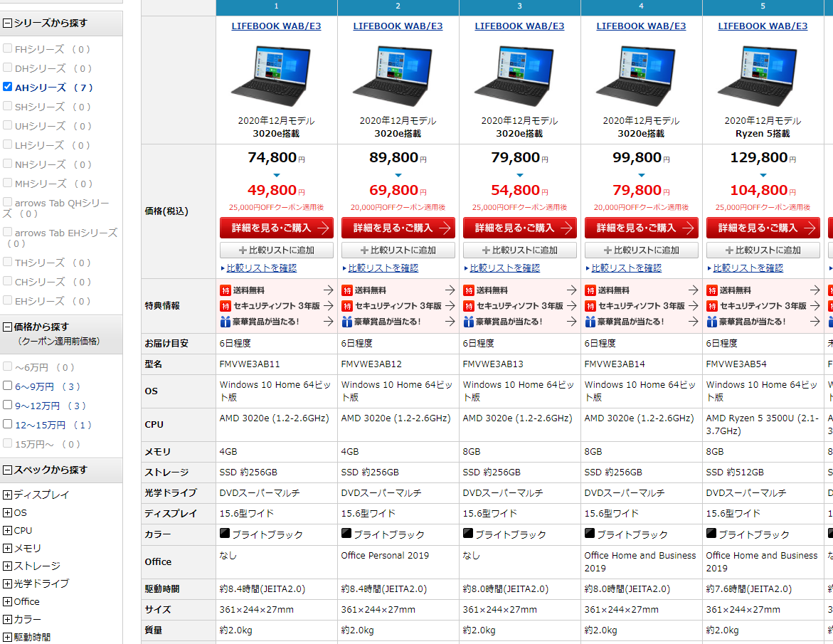Click Ryzen 5 laptop thumbnail in column 5
This screenshot has width=833, height=644.
click(x=758, y=75)
